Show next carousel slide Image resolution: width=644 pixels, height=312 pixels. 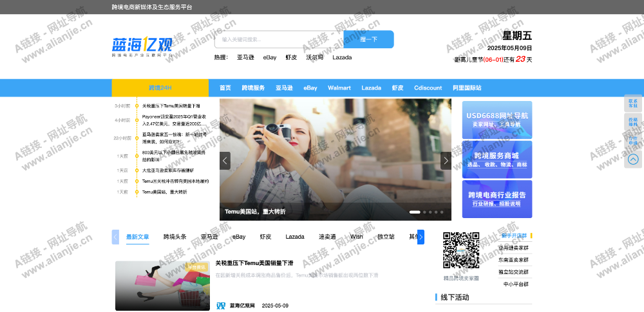click(x=446, y=161)
